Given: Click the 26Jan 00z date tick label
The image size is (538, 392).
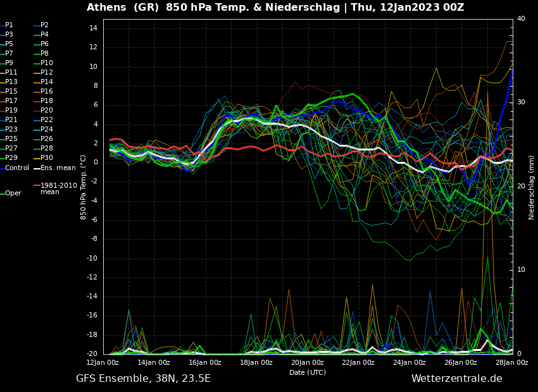Looking at the screenshot, I should pos(460,363).
